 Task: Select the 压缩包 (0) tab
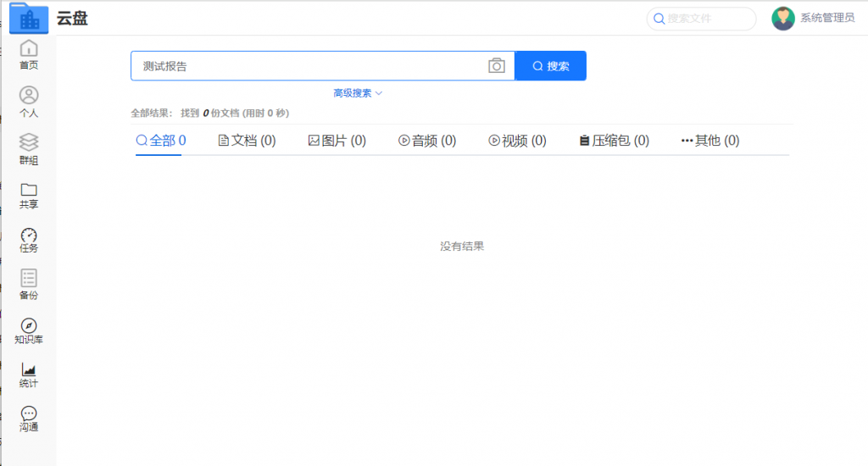tap(615, 141)
